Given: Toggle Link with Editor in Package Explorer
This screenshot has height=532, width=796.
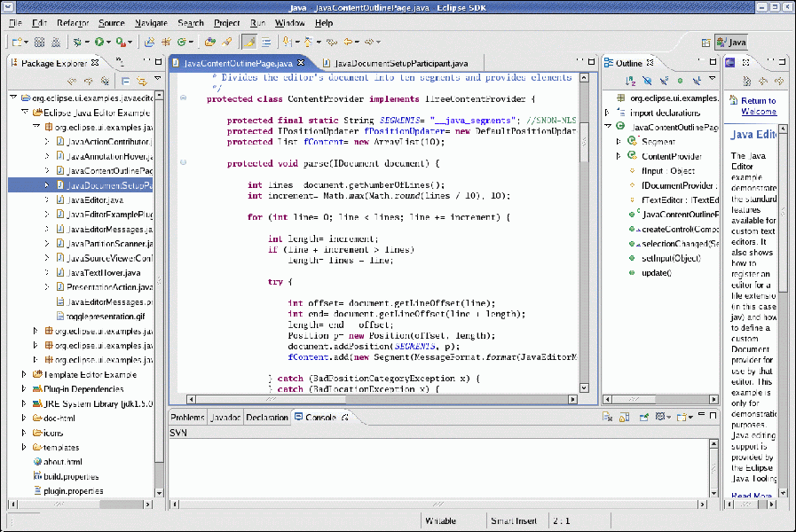Looking at the screenshot, I should pyautogui.click(x=142, y=81).
